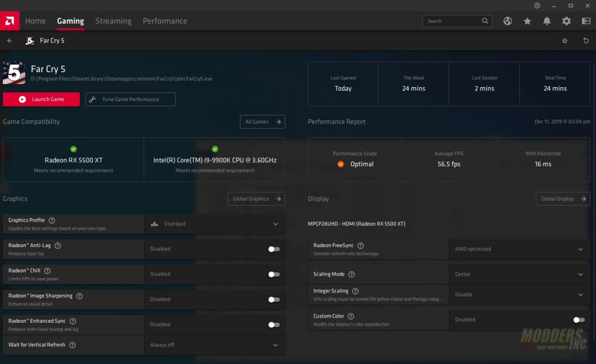The width and height of the screenshot is (596, 364).
Task: Click the Far Cry 5 breadcrumb icon
Action: point(30,40)
